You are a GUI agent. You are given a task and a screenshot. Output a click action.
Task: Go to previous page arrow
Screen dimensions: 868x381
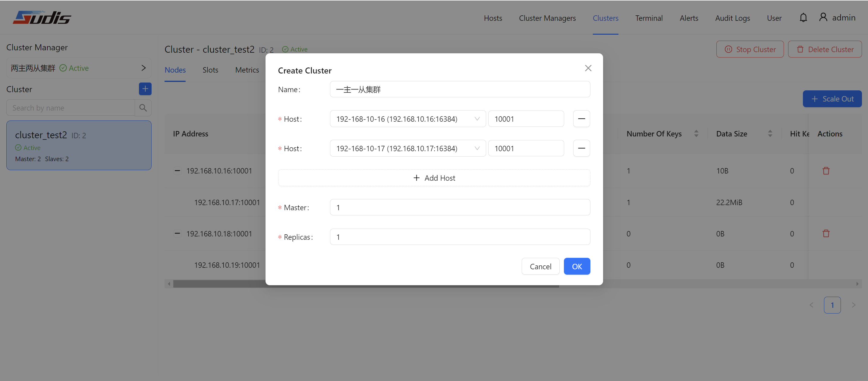tap(811, 305)
